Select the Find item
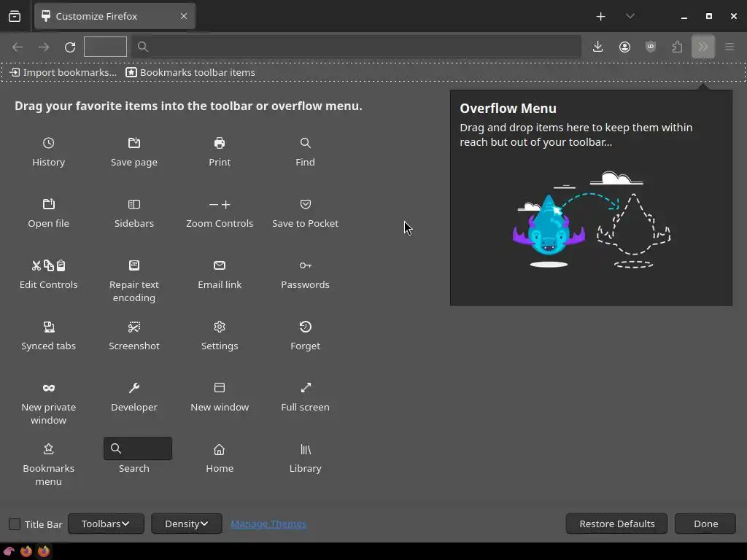Image resolution: width=747 pixels, height=560 pixels. tap(305, 152)
